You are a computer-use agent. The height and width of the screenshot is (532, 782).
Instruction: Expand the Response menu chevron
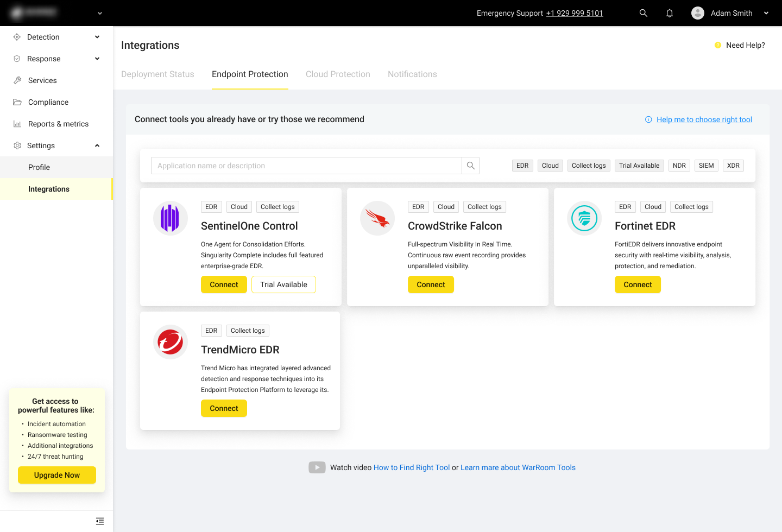97,59
